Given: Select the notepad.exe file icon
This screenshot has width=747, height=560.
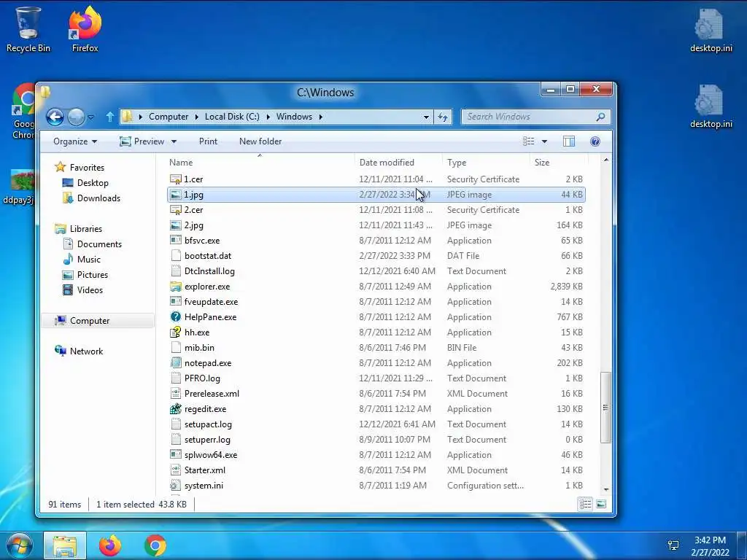Looking at the screenshot, I should click(176, 363).
